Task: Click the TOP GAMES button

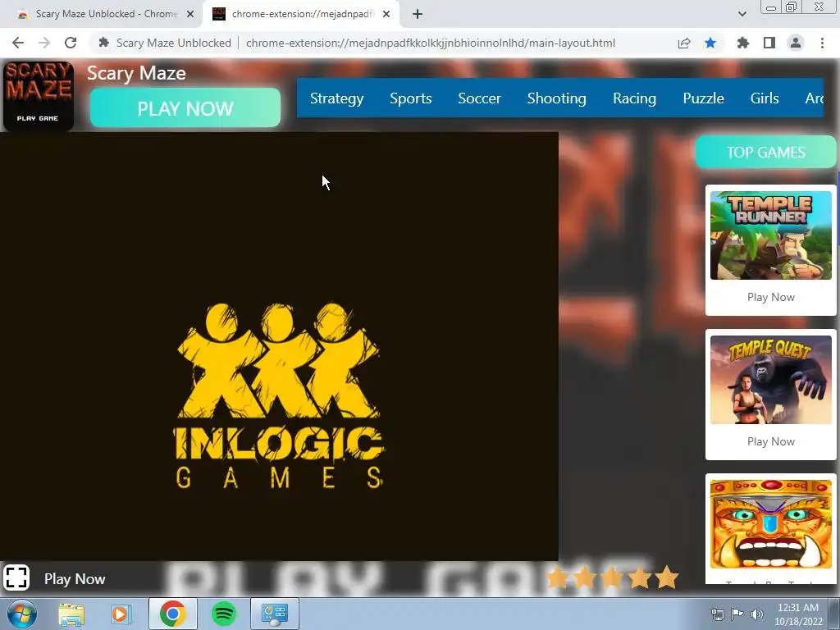Action: click(x=765, y=152)
